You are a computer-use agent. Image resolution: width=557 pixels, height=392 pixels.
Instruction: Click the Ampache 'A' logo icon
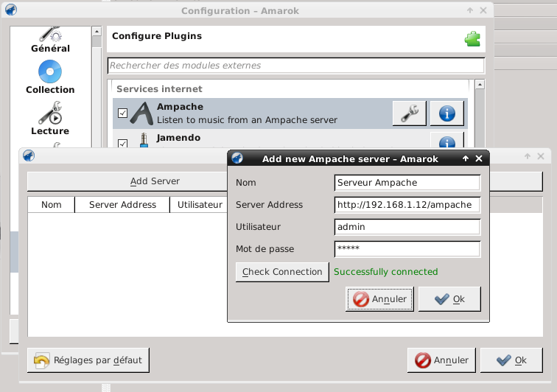click(x=141, y=113)
